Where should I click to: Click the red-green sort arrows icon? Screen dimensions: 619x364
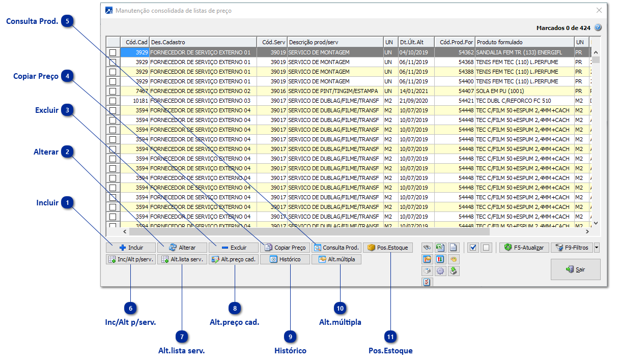tap(440, 259)
